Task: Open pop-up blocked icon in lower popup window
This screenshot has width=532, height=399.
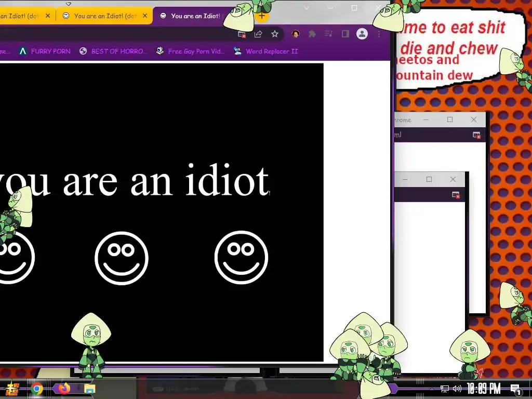Action: tap(456, 195)
